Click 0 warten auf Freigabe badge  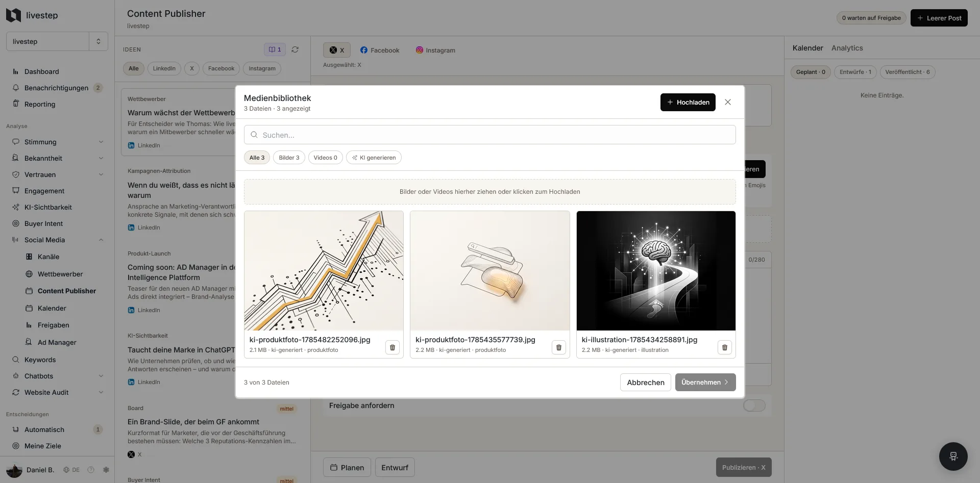(871, 18)
